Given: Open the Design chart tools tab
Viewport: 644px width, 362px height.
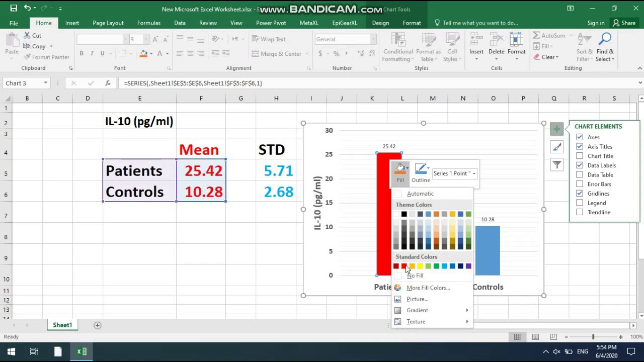Looking at the screenshot, I should 380,23.
